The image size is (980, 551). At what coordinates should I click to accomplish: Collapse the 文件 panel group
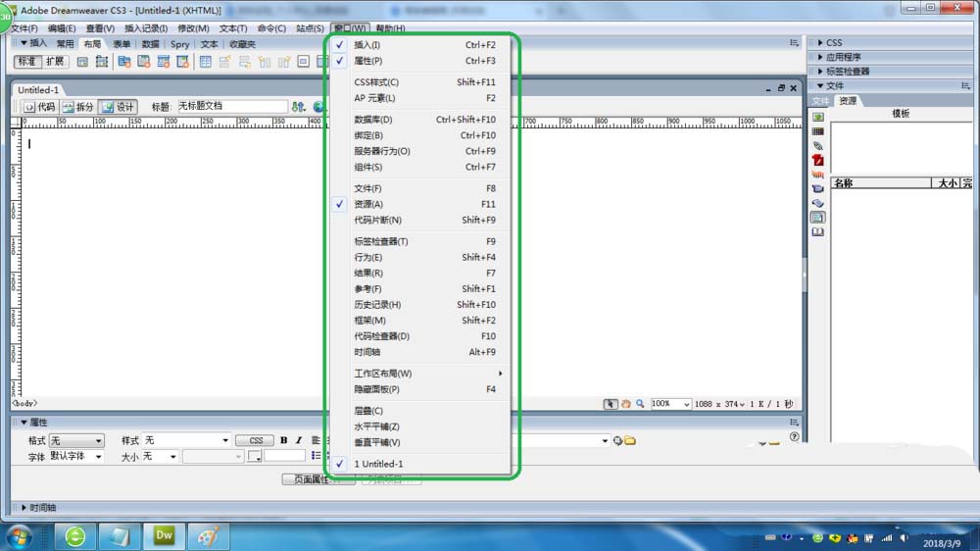click(820, 85)
